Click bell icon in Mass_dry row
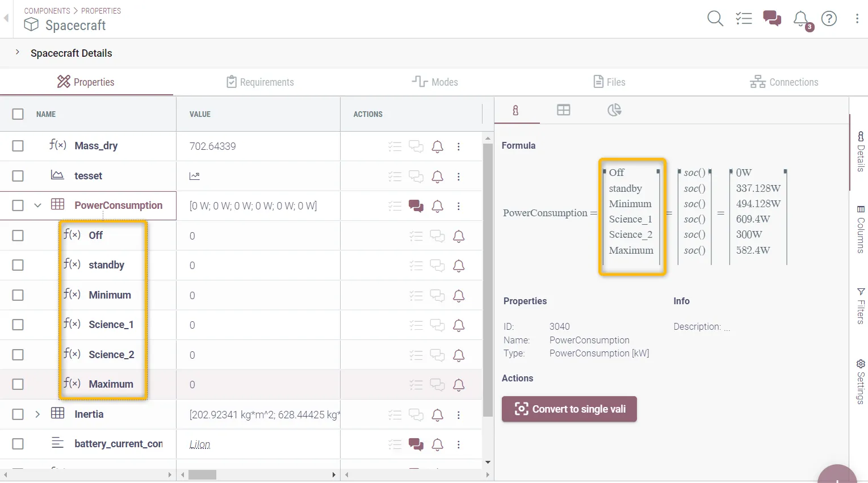868x483 pixels. 437,146
